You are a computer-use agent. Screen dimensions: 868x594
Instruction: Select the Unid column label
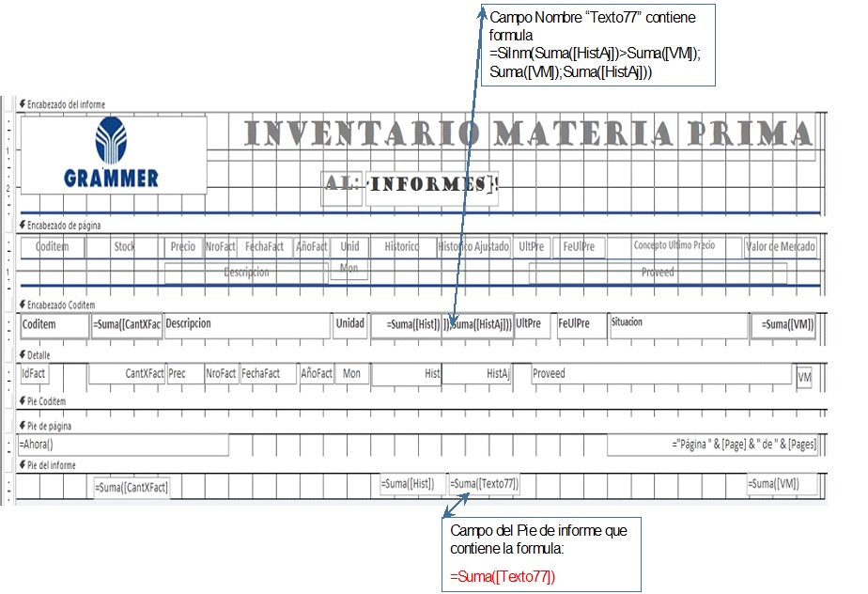[349, 246]
